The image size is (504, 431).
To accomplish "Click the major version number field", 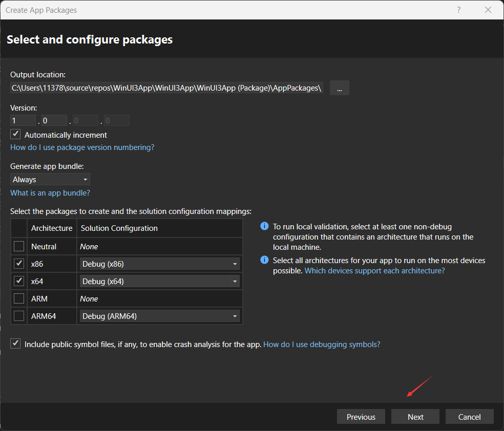I will tap(23, 120).
